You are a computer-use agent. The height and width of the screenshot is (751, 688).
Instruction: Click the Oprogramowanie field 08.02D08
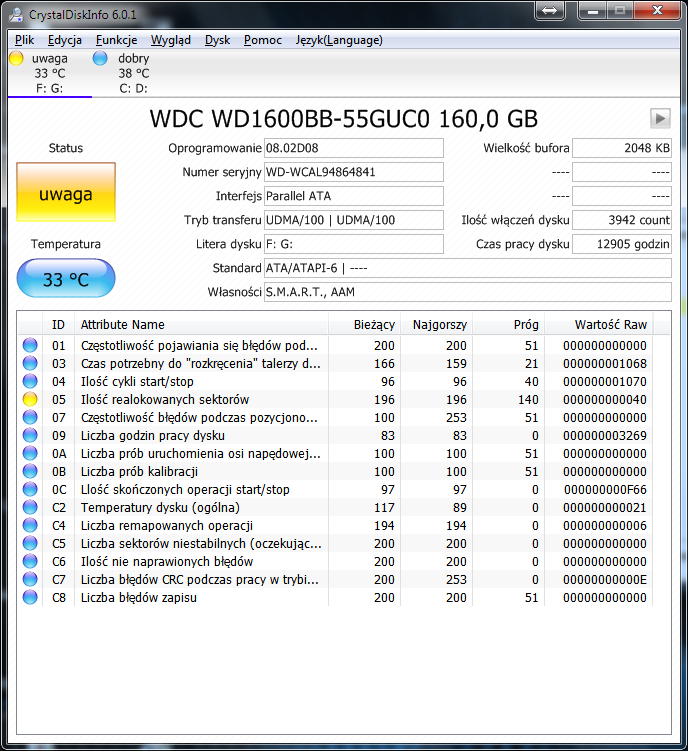(354, 148)
